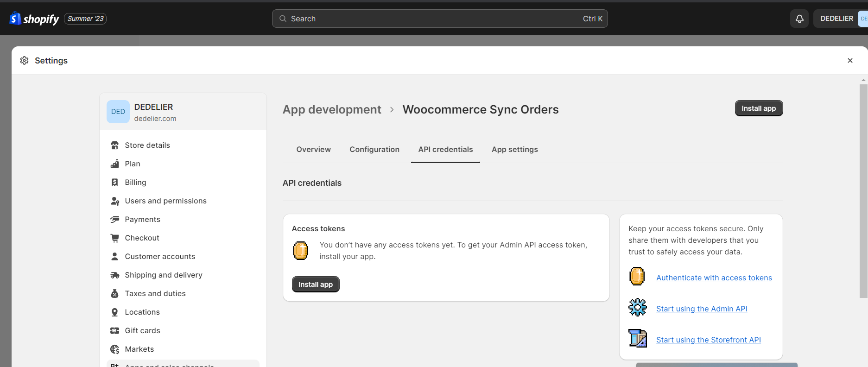This screenshot has width=868, height=367.
Task: Click the Summer '23 badge
Action: point(85,19)
